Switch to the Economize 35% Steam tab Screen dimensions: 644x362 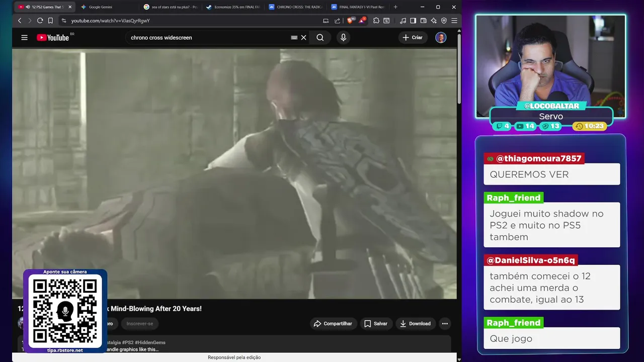tap(232, 7)
